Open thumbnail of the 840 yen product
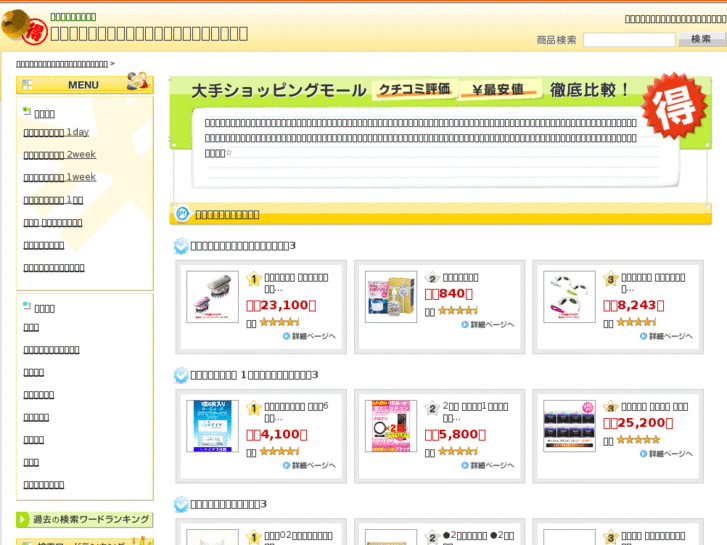This screenshot has width=727, height=545. [391, 297]
